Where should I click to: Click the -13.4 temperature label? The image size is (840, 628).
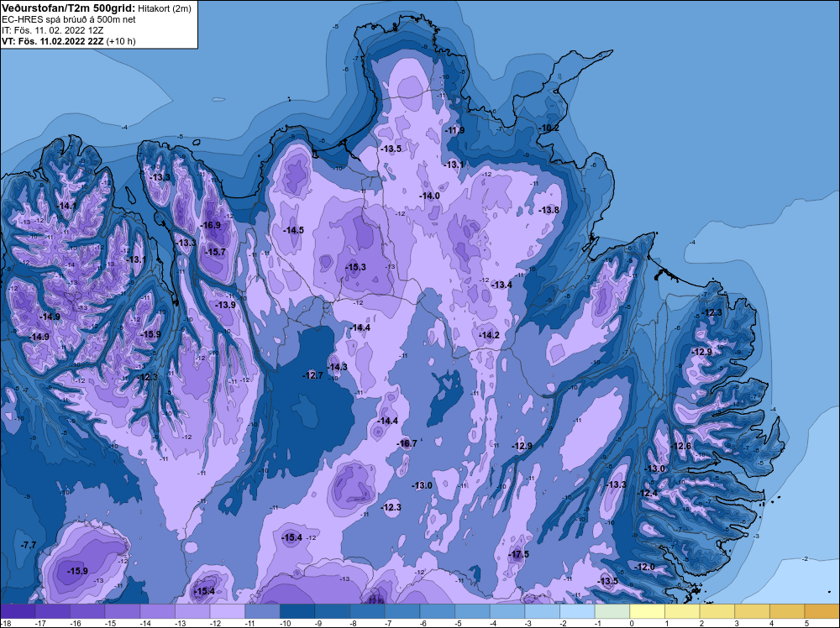click(502, 285)
